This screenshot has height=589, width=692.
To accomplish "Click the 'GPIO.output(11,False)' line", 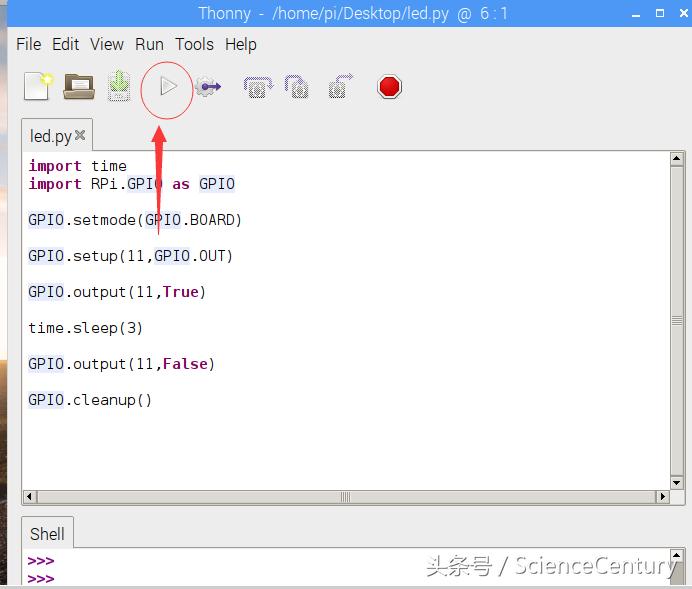I will point(121,364).
